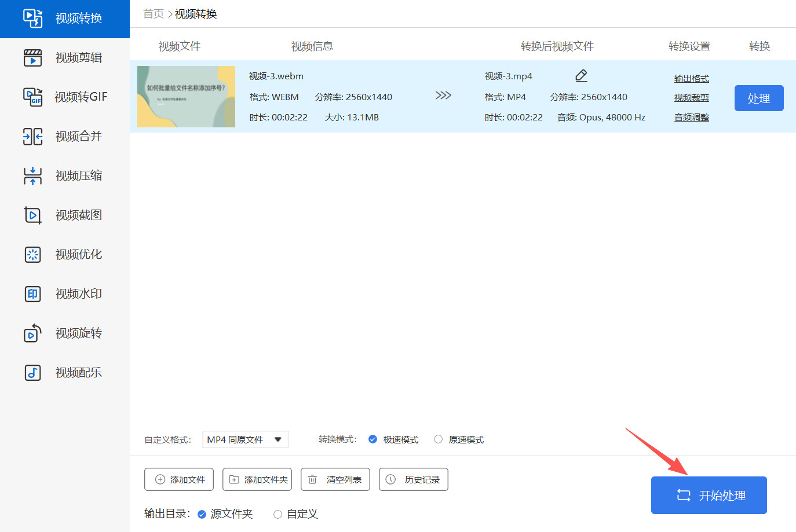Click the pencil icon to rename 视频-3.mp4
Screen dimensions: 796x532
tap(582, 76)
